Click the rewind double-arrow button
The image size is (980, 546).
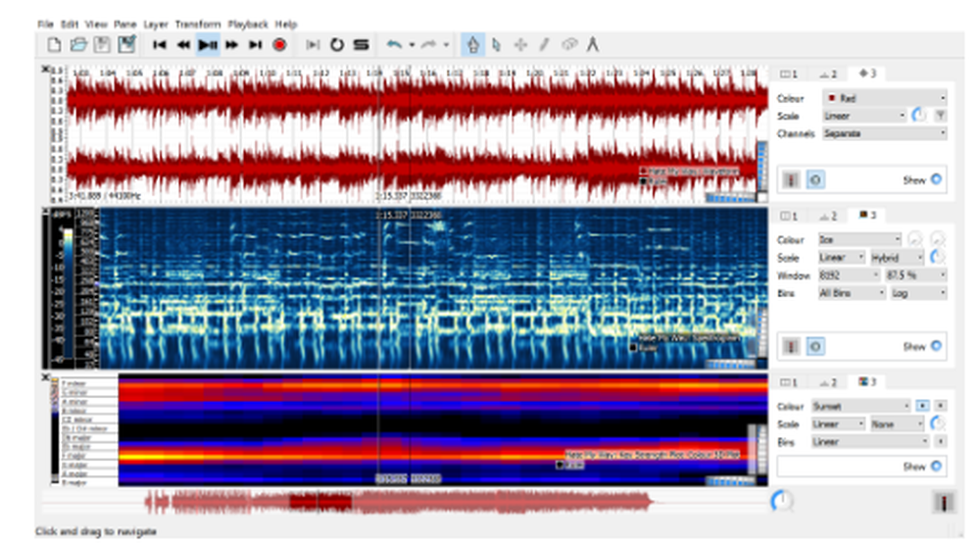183,44
